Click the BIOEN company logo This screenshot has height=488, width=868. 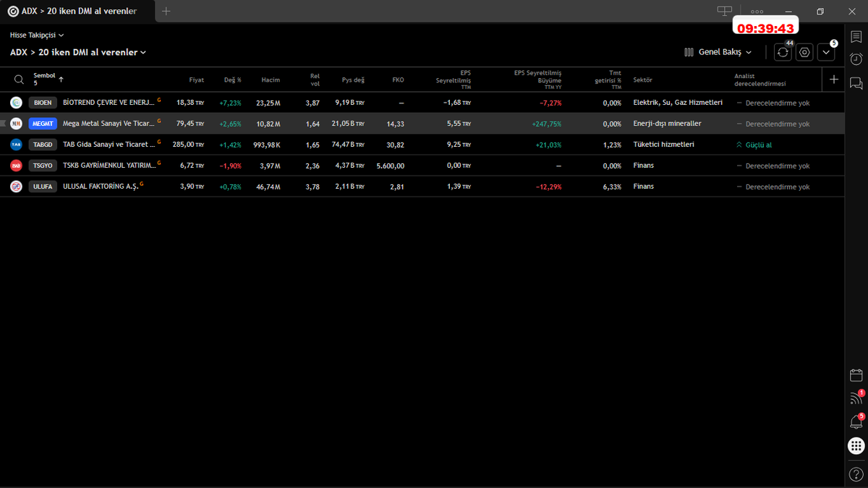pos(16,103)
